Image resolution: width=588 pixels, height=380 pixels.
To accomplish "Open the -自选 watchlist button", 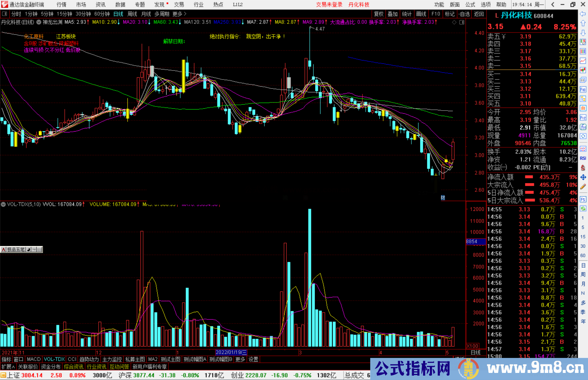I will (464, 14).
